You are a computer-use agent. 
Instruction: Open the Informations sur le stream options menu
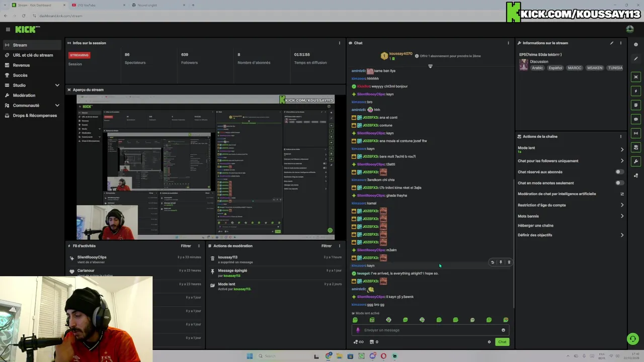620,43
